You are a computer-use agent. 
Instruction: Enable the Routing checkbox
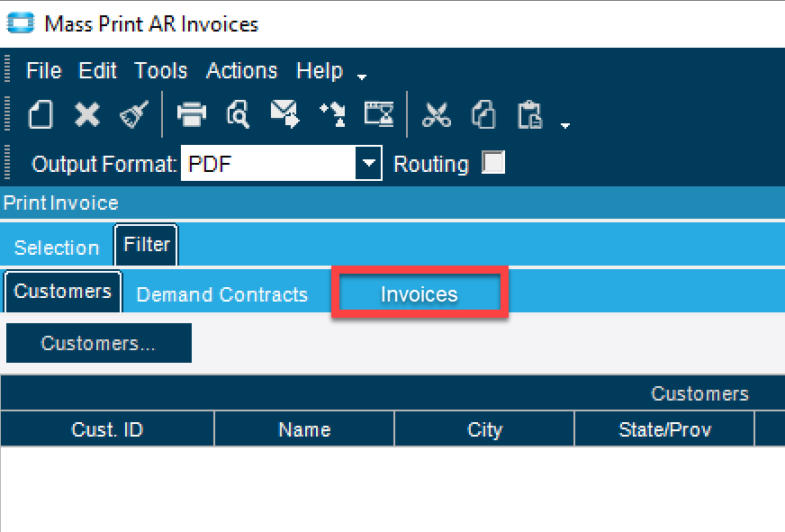click(x=493, y=163)
